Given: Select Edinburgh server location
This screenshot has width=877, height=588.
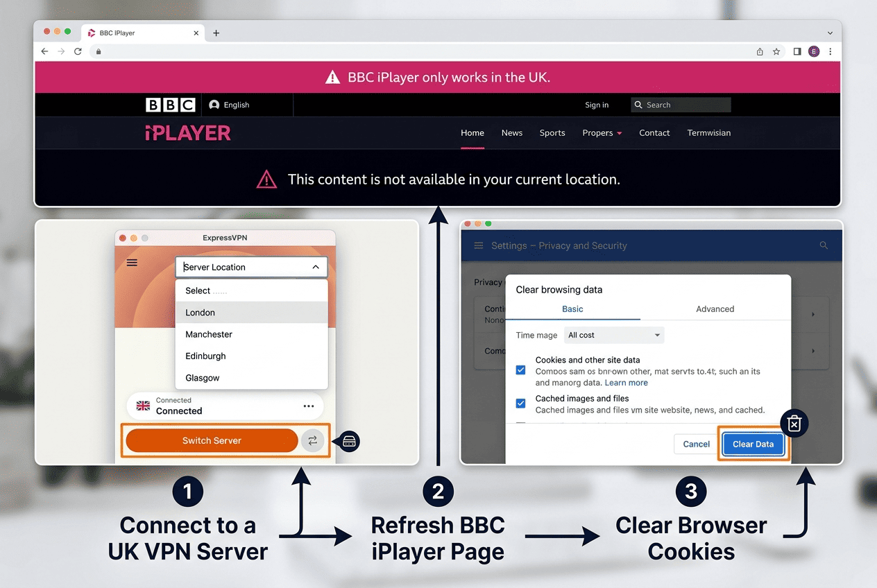Looking at the screenshot, I should click(x=251, y=356).
